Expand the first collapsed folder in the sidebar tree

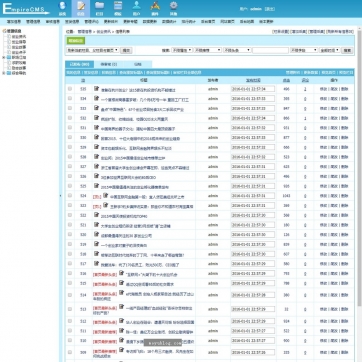[x=4, y=57]
